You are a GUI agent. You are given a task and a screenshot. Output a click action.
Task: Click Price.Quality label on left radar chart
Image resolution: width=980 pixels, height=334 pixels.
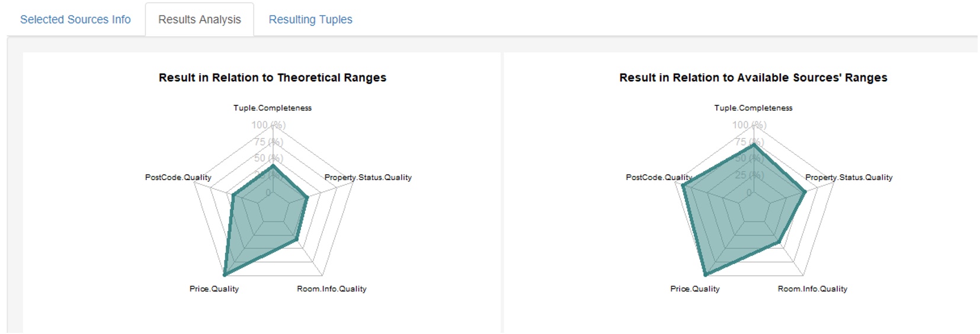pyautogui.click(x=214, y=288)
